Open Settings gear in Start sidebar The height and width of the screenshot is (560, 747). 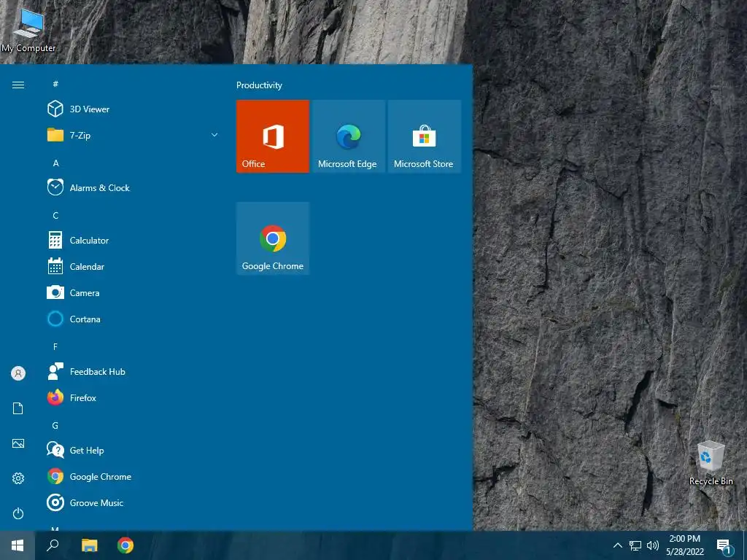coord(18,478)
